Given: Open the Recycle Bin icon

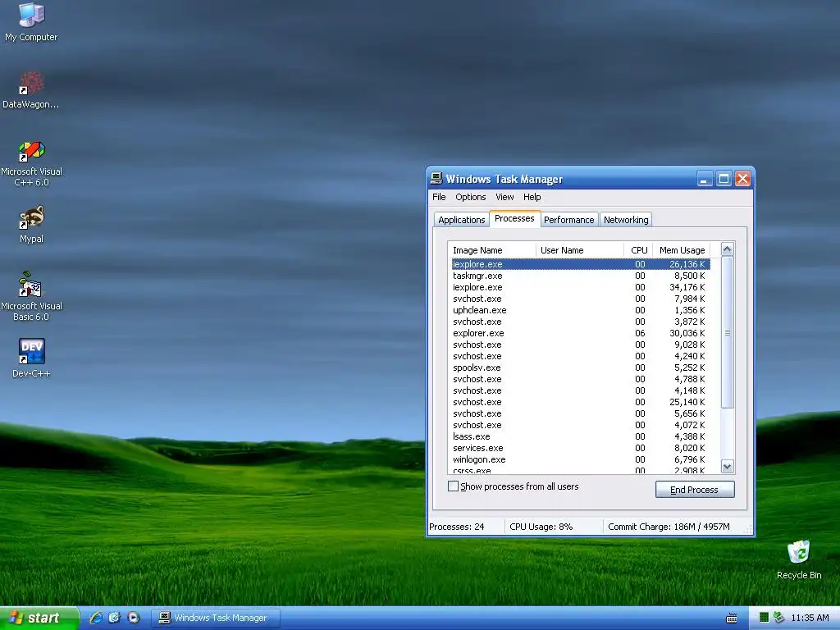Looking at the screenshot, I should point(798,559).
